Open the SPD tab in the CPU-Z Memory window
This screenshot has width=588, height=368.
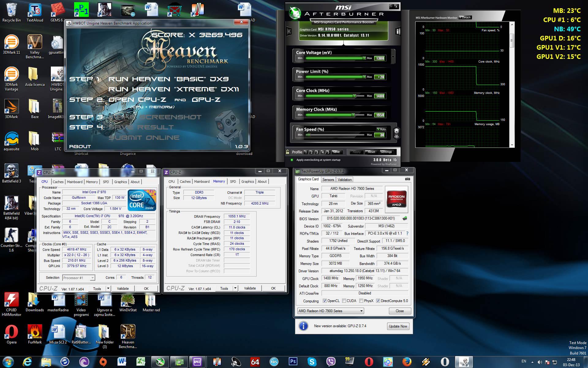coord(233,182)
